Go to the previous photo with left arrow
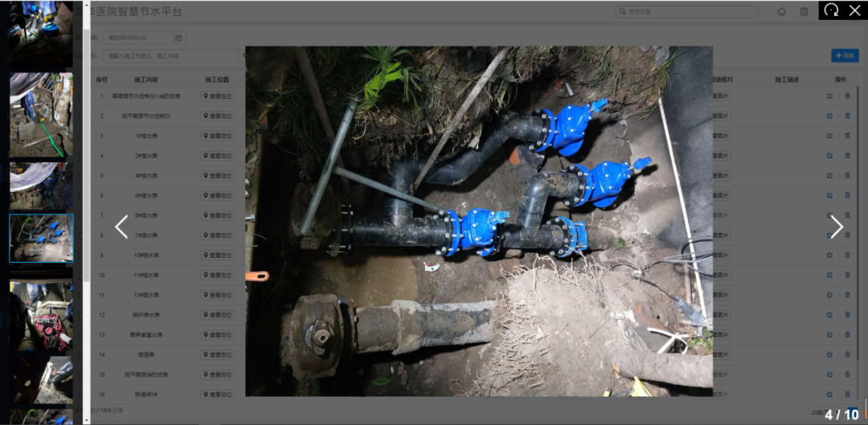 121,227
